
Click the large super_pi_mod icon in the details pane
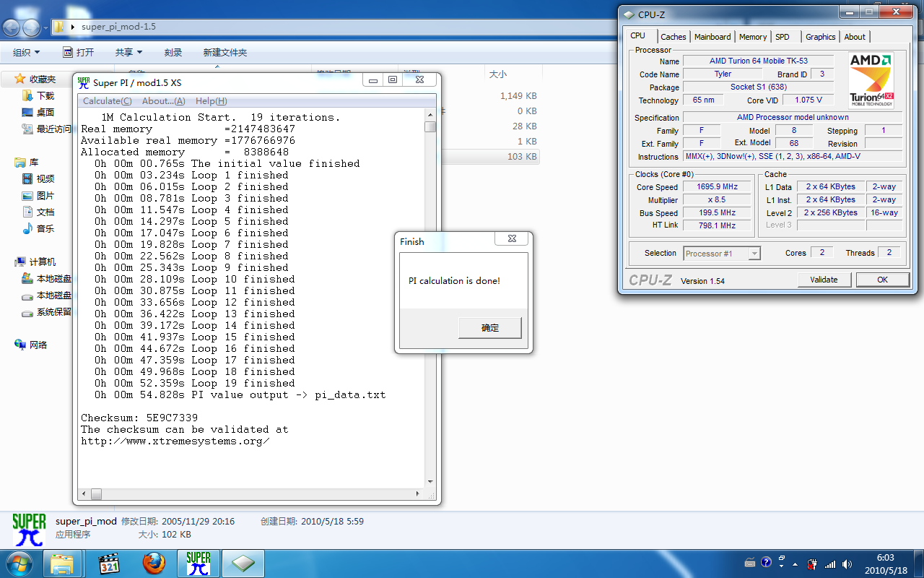click(29, 530)
